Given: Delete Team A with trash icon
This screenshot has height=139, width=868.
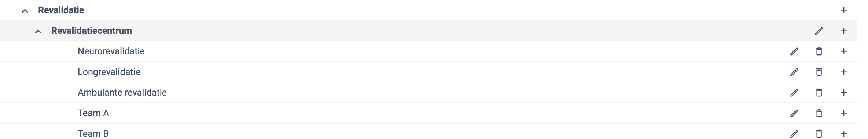Looking at the screenshot, I should tap(819, 113).
